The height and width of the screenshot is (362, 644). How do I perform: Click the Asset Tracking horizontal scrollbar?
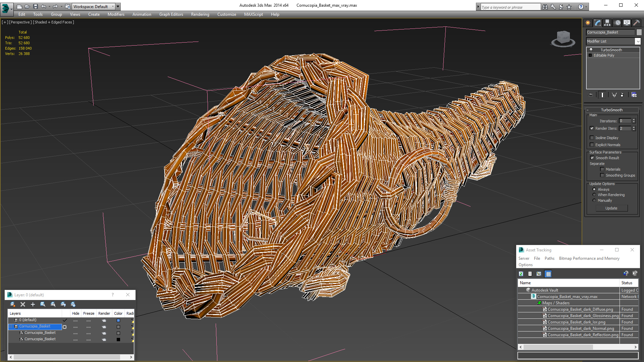(x=578, y=347)
